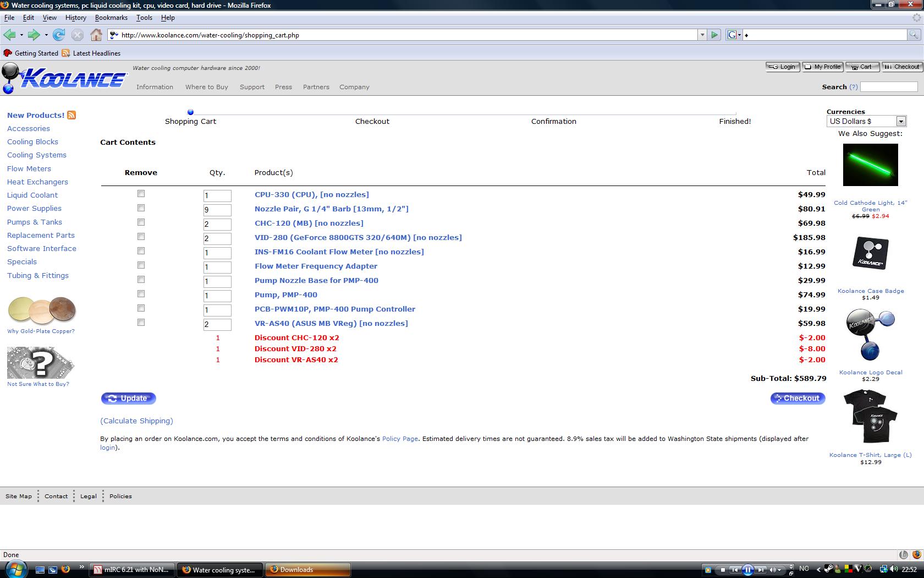Viewport: 924px width, 578px height.
Task: Click the browser Back arrow
Action: click(x=9, y=35)
